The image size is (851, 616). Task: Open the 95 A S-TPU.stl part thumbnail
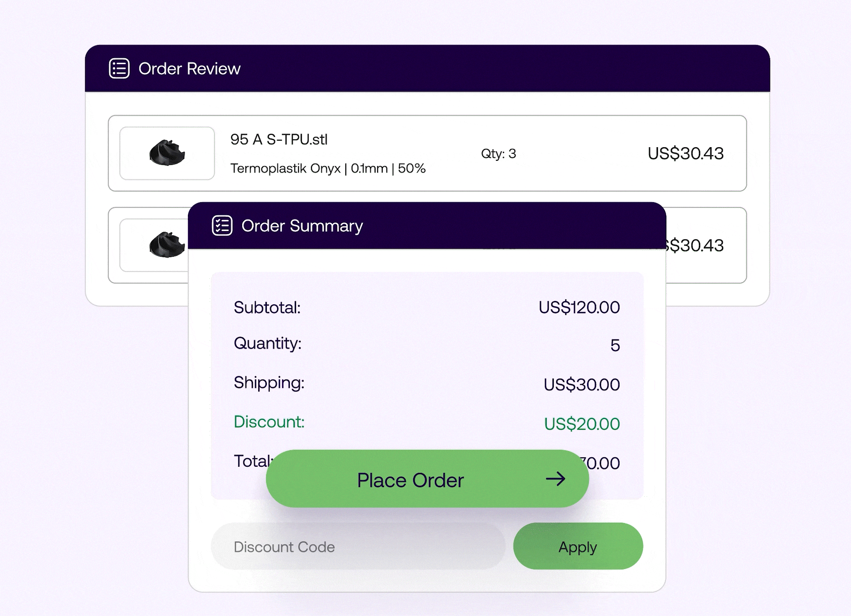pos(167,153)
